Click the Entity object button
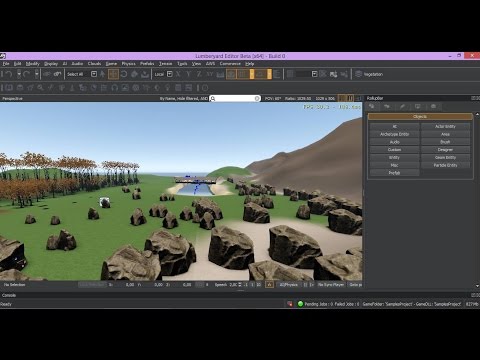480x360 pixels. [x=394, y=157]
